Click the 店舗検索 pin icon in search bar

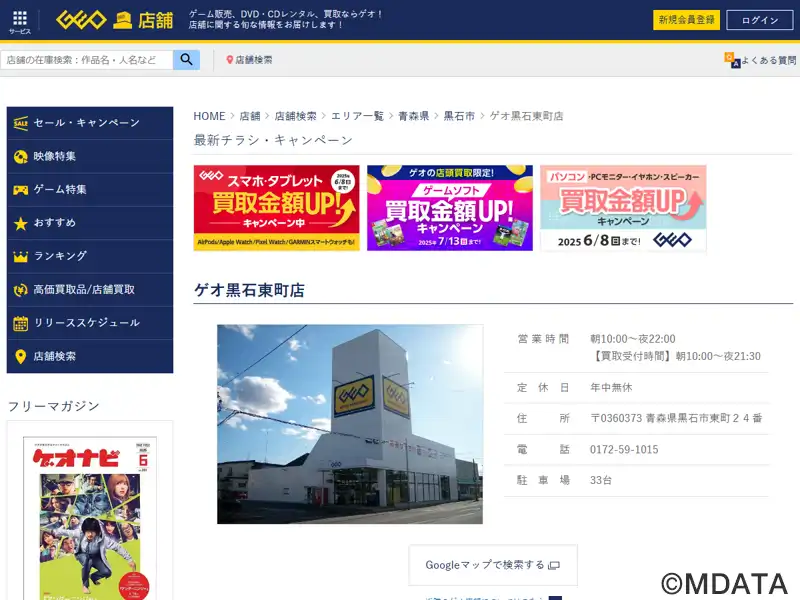[x=229, y=60]
